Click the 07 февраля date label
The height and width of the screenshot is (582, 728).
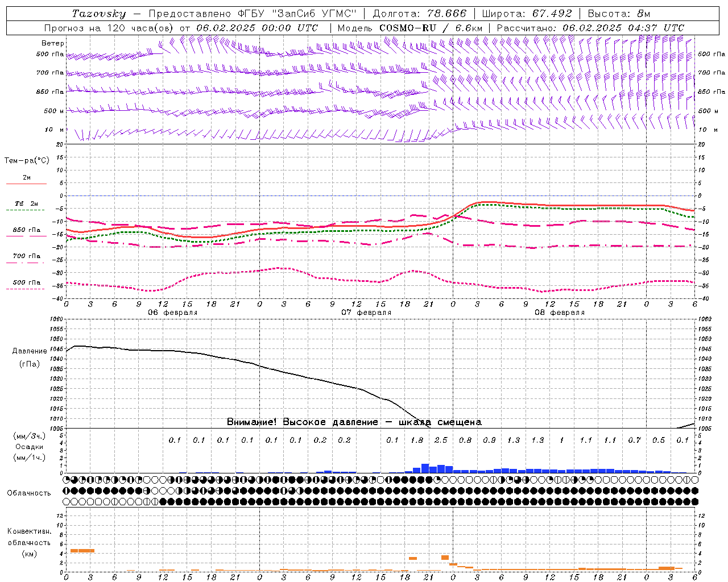click(x=366, y=313)
